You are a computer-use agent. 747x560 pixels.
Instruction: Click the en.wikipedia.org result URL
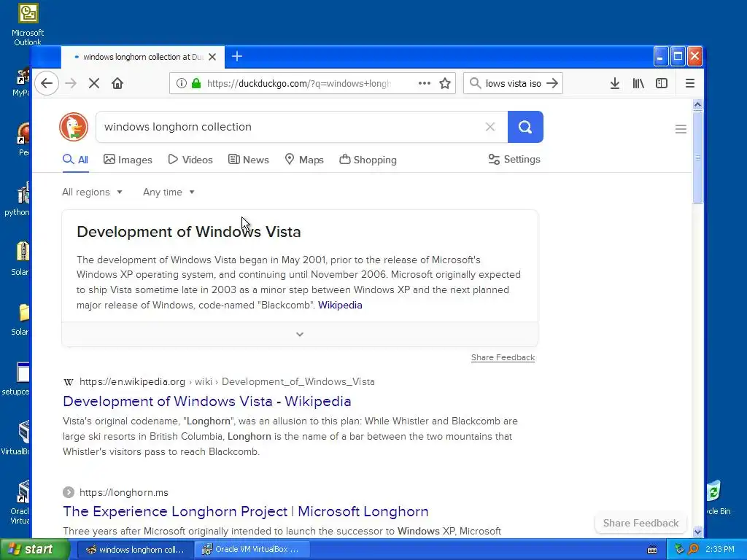(x=227, y=382)
